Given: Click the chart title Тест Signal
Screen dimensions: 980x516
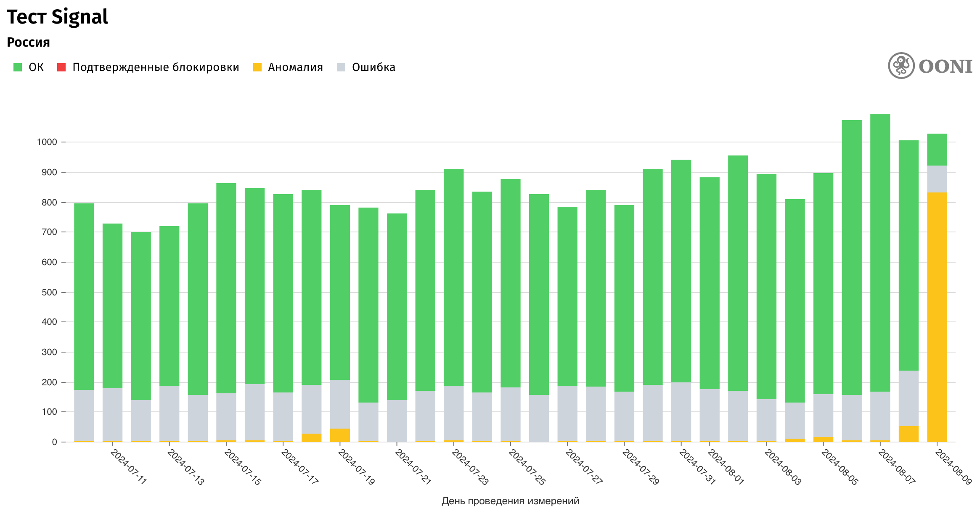Looking at the screenshot, I should tap(58, 17).
